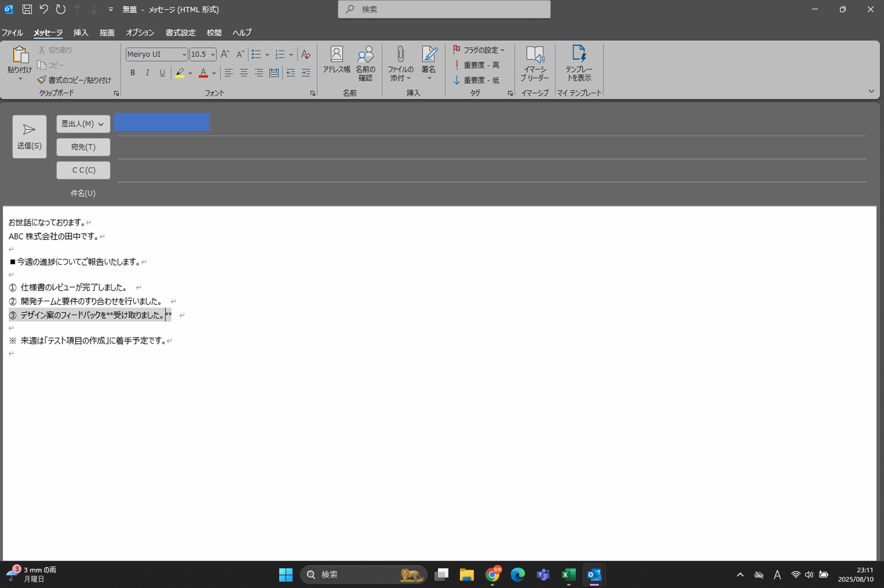Clear all formatting icon
This screenshot has width=884, height=588.
(x=306, y=54)
